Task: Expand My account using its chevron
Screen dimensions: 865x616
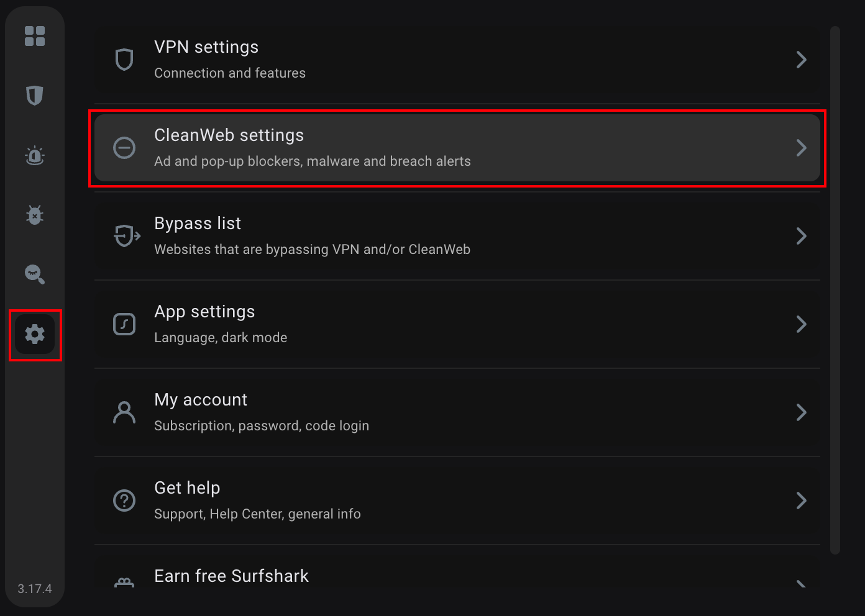Action: click(x=802, y=412)
